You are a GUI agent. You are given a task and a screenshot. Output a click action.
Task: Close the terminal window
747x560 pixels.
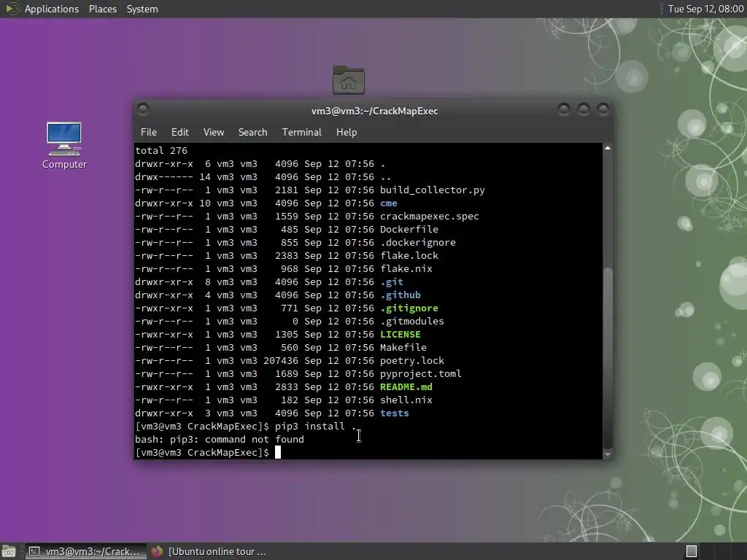603,109
